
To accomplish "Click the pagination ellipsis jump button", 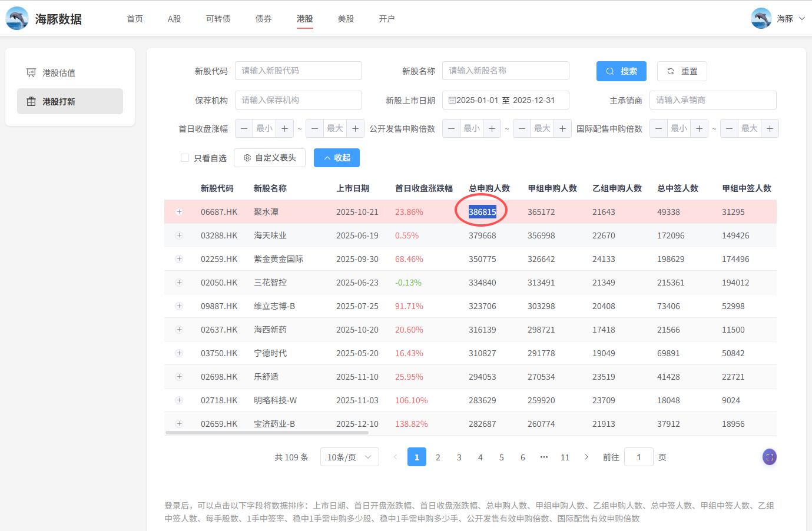I will (x=544, y=457).
